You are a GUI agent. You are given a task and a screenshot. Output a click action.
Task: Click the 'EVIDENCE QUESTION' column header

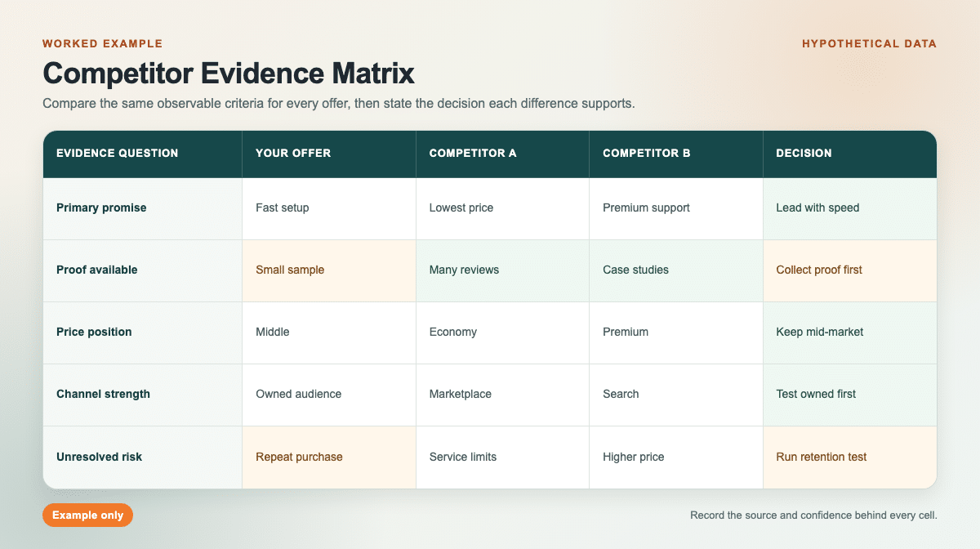(143, 154)
